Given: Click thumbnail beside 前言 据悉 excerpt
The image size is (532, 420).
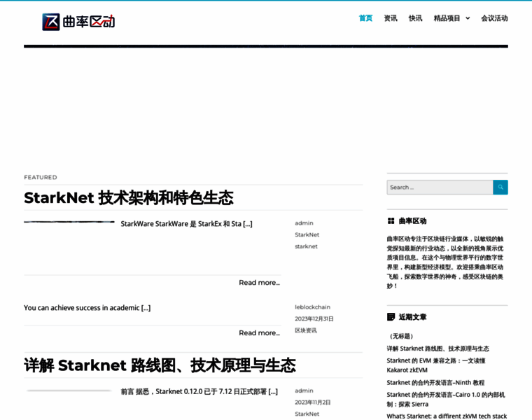Looking at the screenshot, I should pos(69,391).
